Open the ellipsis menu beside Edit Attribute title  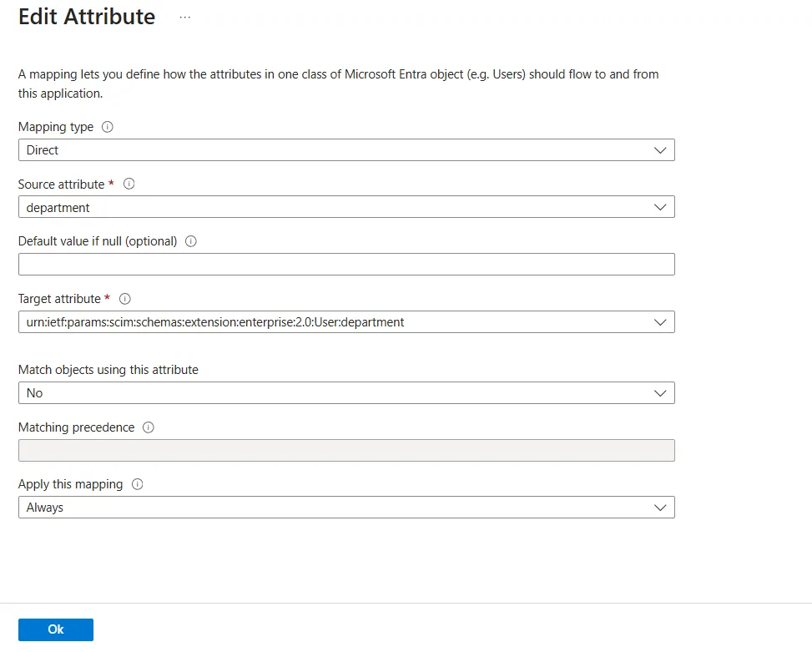coord(184,16)
